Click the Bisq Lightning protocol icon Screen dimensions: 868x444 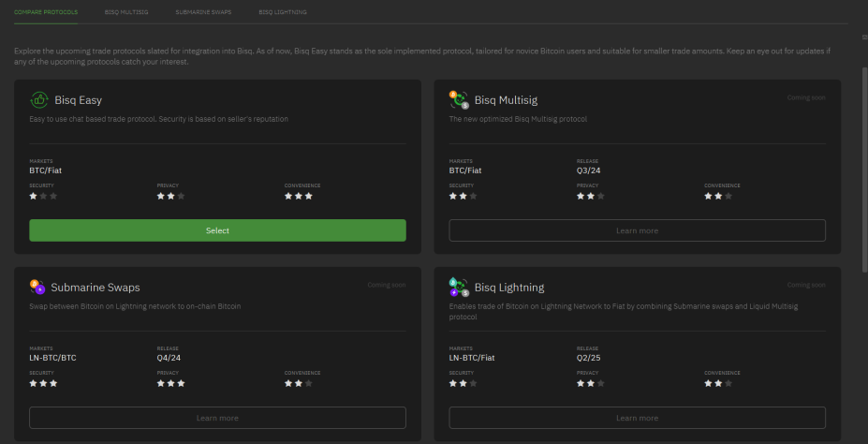point(459,288)
